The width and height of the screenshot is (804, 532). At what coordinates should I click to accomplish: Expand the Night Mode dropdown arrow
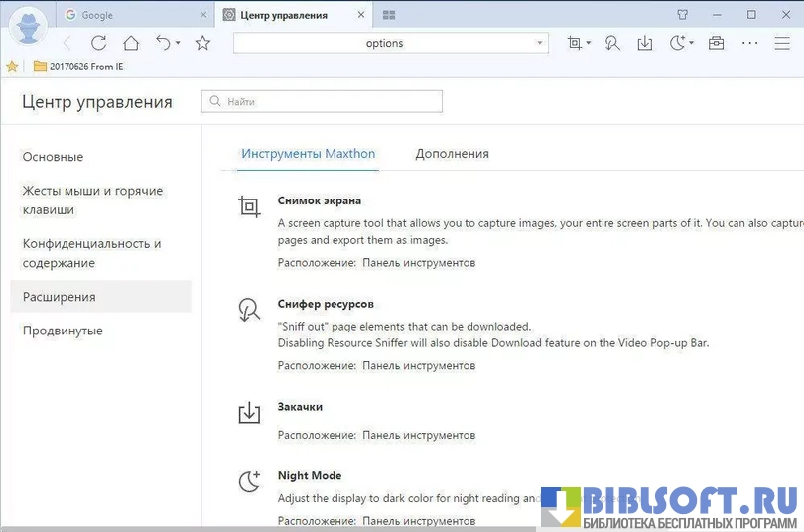point(692,43)
